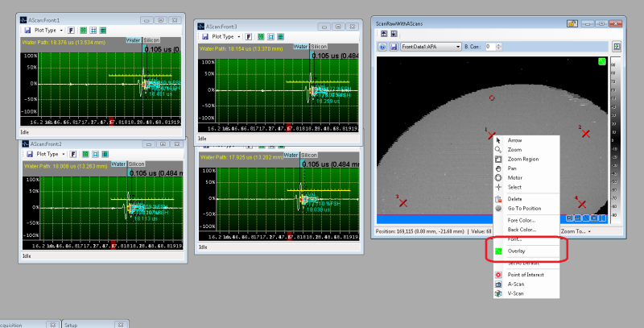Open the Plot Type dropdown in AScan:Front:3

click(x=226, y=36)
